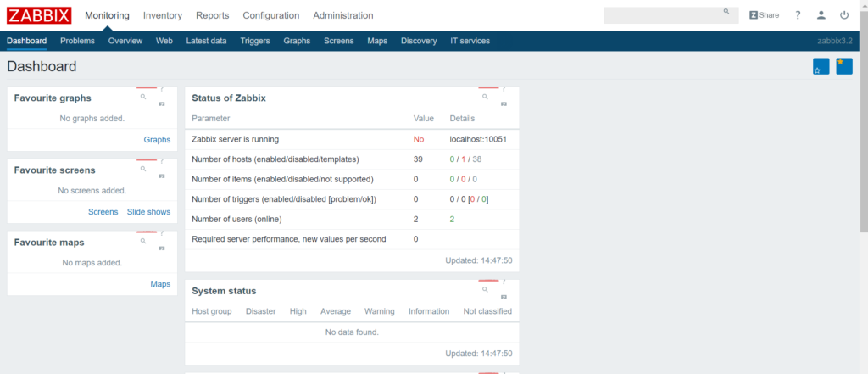Image resolution: width=868 pixels, height=374 pixels.
Task: Click the 'Disaster' column header
Action: [261, 311]
